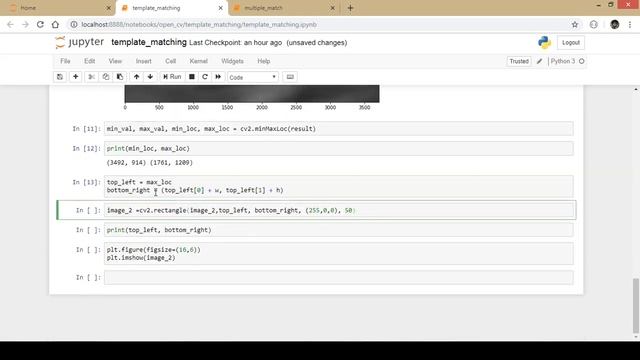Save notebook with the floppy disk icon
The image size is (640, 360).
[x=60, y=77]
